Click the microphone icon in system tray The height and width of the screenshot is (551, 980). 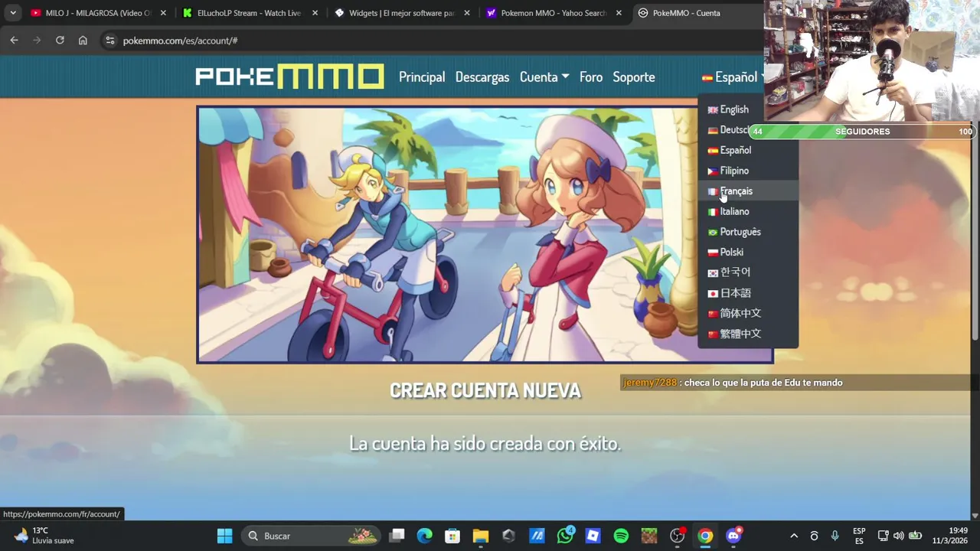(835, 536)
